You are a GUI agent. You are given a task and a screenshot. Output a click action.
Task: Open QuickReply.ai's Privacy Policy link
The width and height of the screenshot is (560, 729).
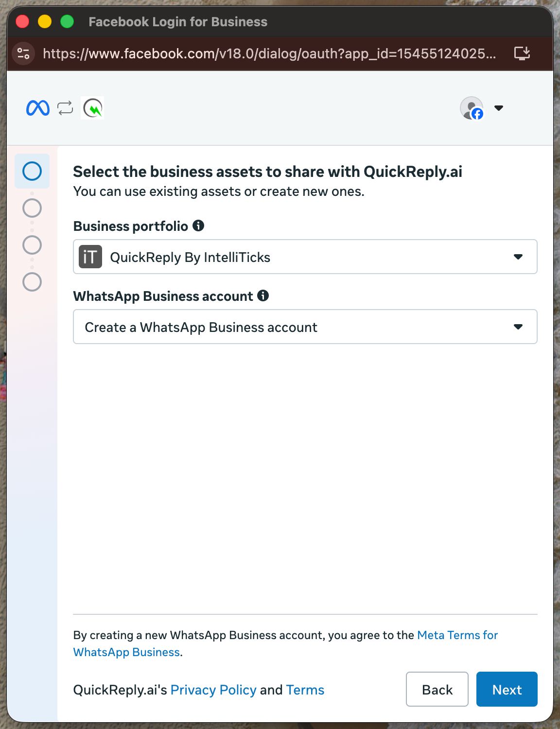[213, 690]
